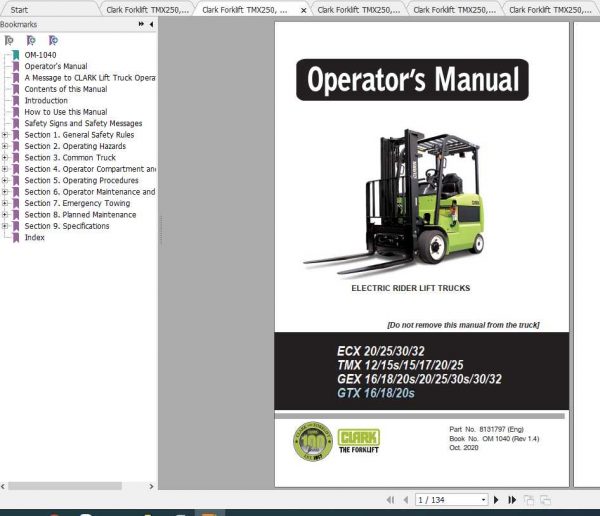
Task: Expand Section 3. Common Truck
Action: pos(5,157)
